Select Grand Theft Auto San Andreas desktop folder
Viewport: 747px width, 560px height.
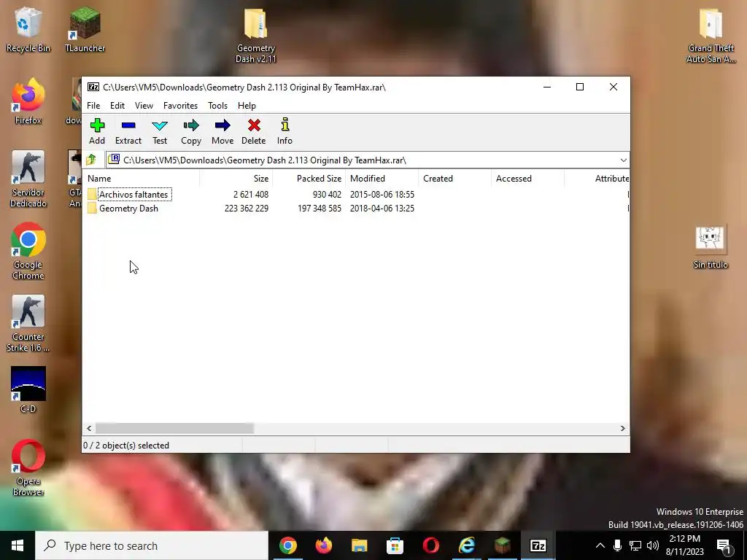click(711, 35)
